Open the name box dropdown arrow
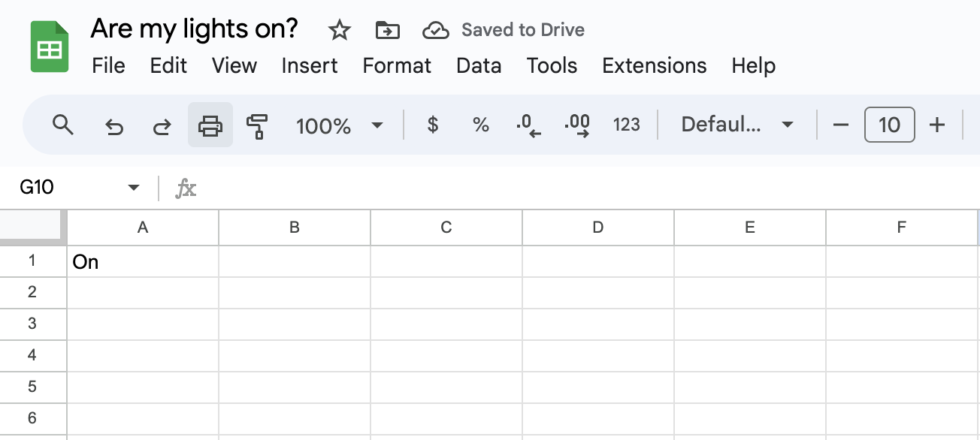980x440 pixels. pos(134,187)
